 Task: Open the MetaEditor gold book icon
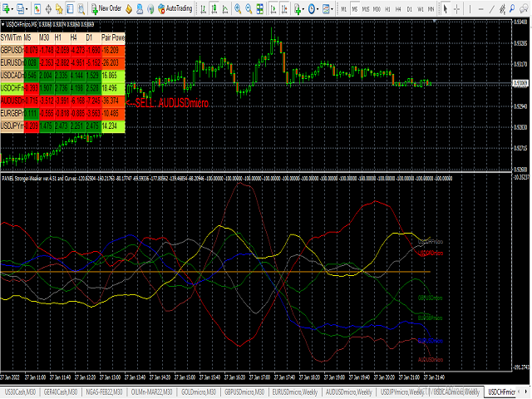coord(129,9)
